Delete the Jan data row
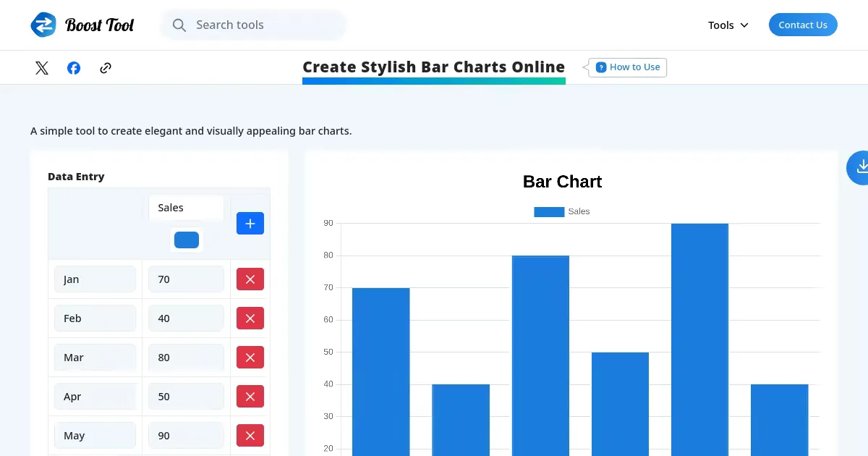The width and height of the screenshot is (868, 456). (x=250, y=279)
